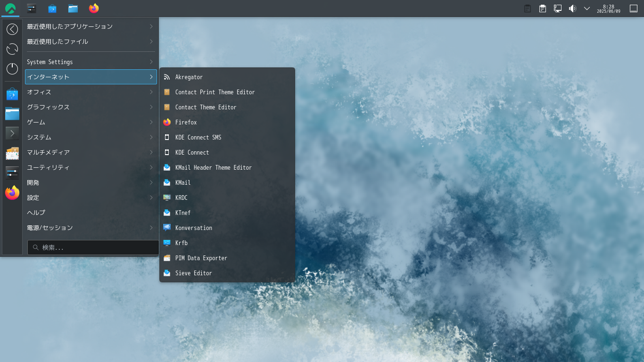
Task: Launch Firefox from the Internet submenu list
Action: (227, 122)
